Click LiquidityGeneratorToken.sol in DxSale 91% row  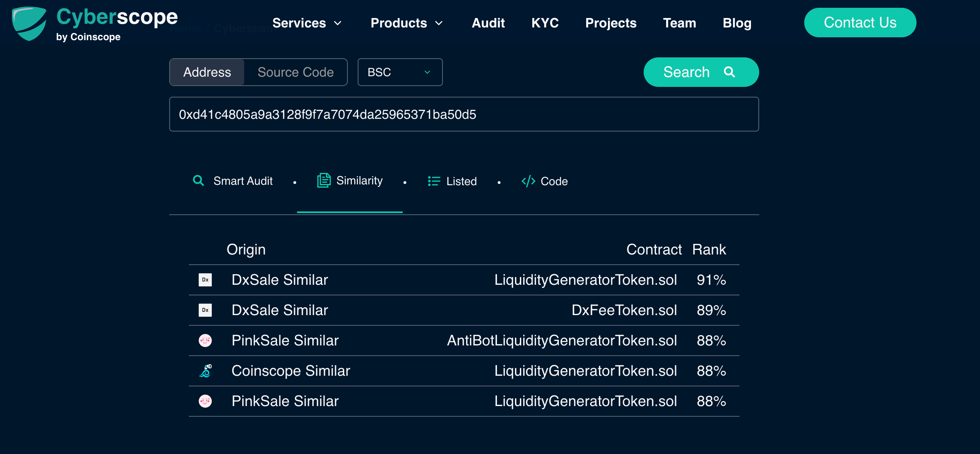pyautogui.click(x=585, y=280)
